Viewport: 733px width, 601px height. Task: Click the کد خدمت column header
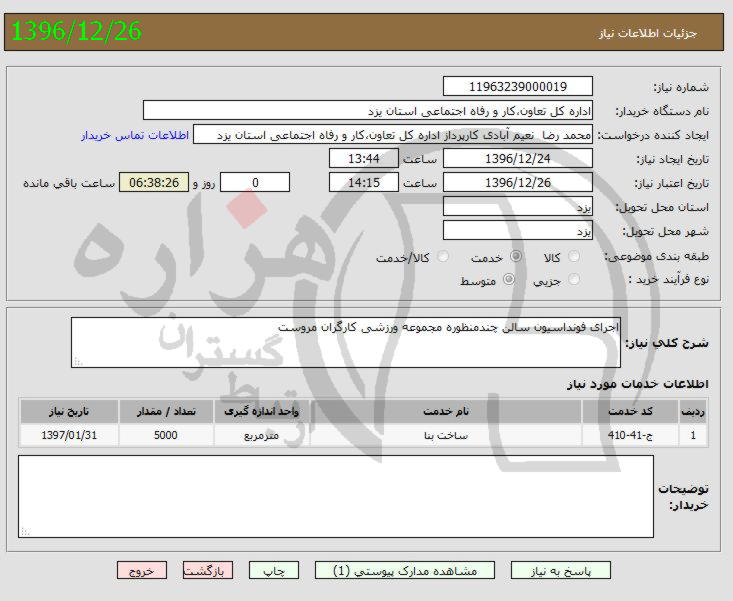tap(630, 411)
